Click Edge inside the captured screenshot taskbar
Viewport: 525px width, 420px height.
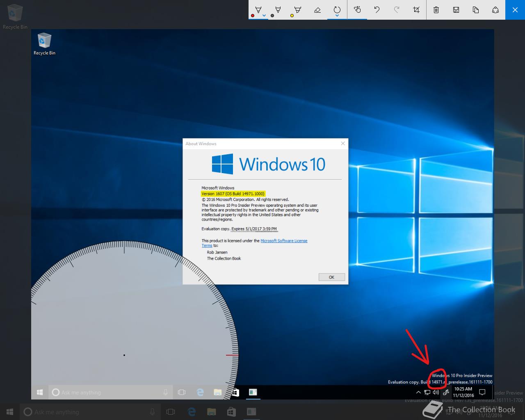point(200,393)
